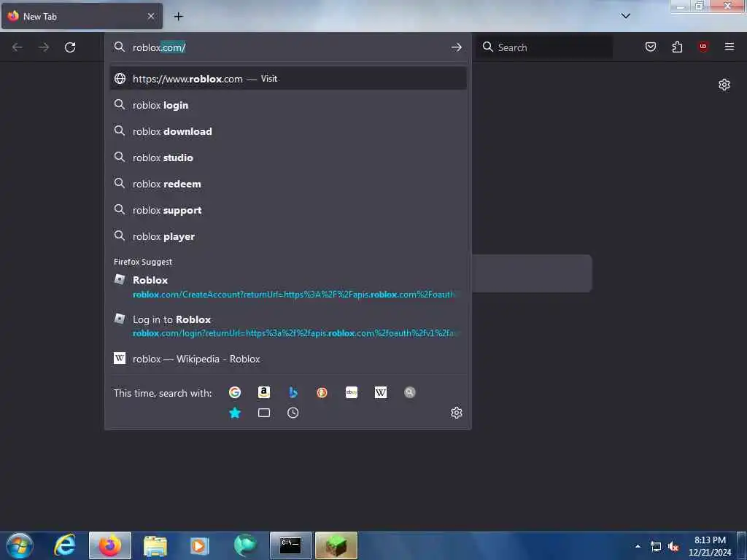
Task: Open the taskbar clock showing 8:13 PM
Action: [710, 546]
